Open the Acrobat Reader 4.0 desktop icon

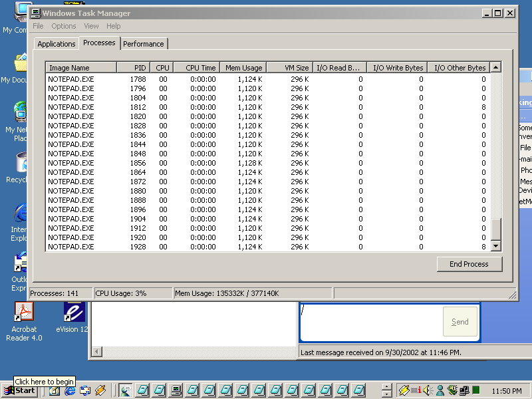point(24,312)
